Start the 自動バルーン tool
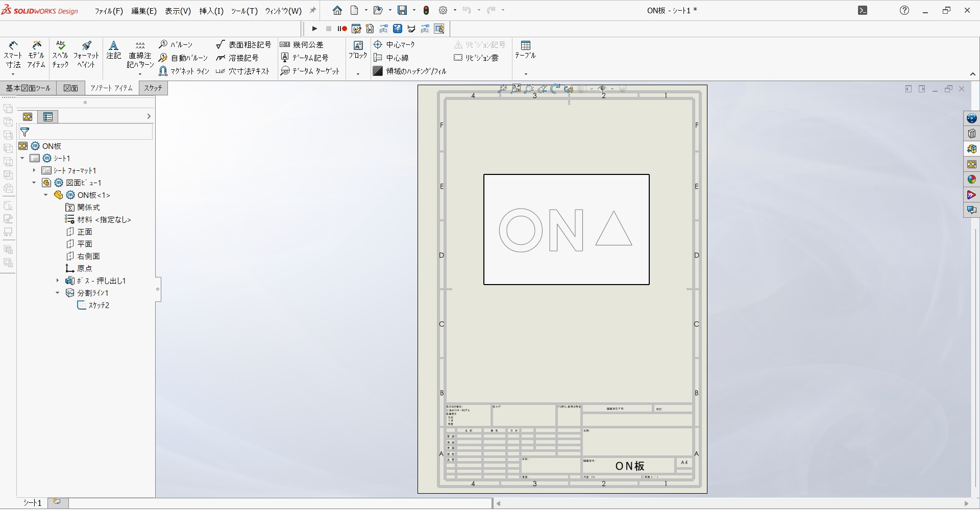This screenshot has height=510, width=980. coord(183,58)
